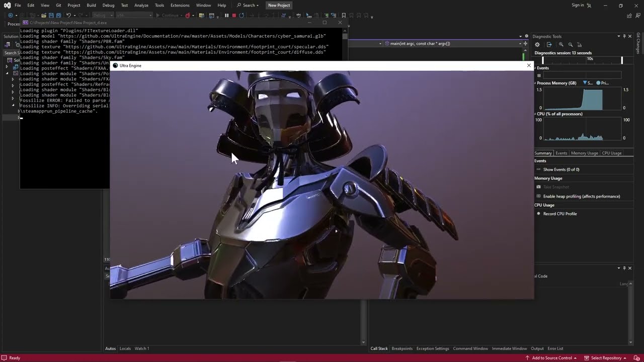644x362 pixels.
Task: Open the Search dropdown in title bar
Action: point(248,5)
